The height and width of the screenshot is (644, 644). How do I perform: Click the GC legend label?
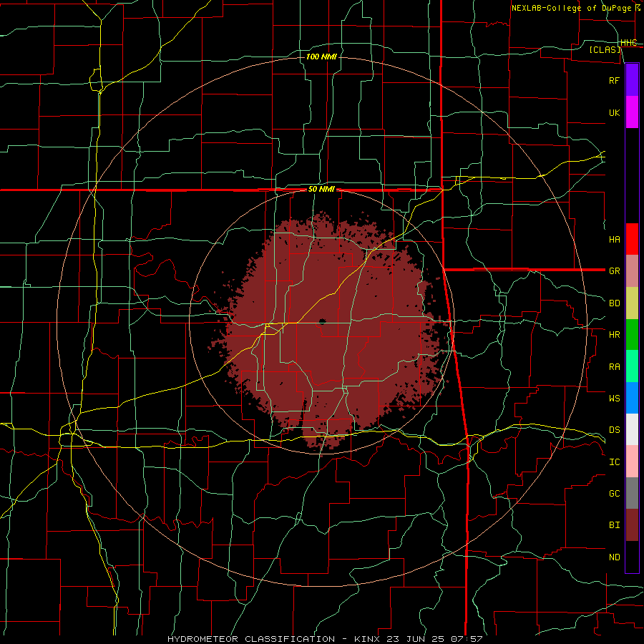pyautogui.click(x=614, y=494)
